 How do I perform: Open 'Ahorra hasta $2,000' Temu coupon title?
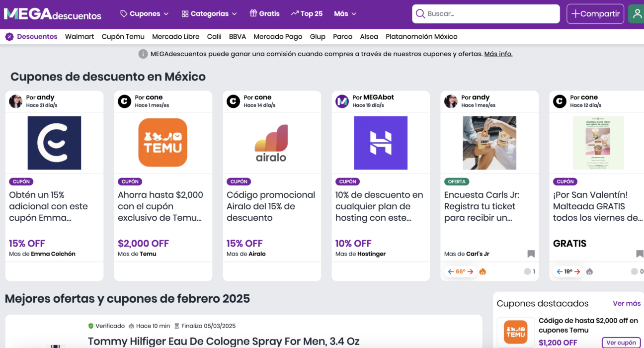click(x=161, y=206)
